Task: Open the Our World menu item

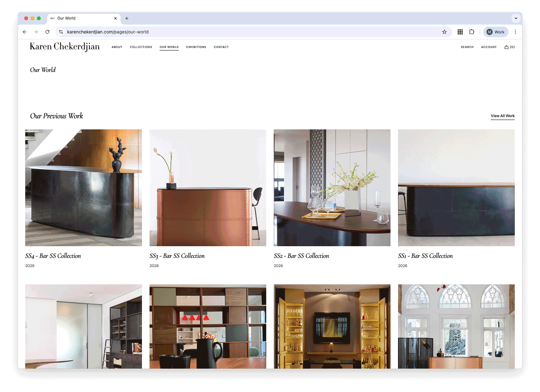Action: tap(169, 47)
